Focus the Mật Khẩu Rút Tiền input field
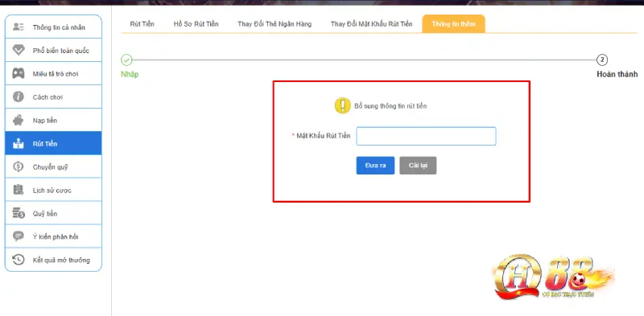The image size is (644, 316). 426,136
